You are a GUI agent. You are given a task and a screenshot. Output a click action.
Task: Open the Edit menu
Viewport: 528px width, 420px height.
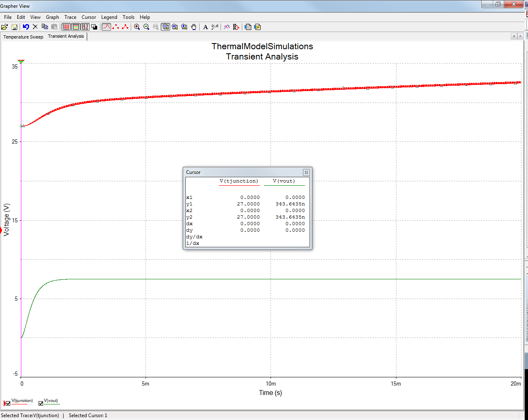21,17
